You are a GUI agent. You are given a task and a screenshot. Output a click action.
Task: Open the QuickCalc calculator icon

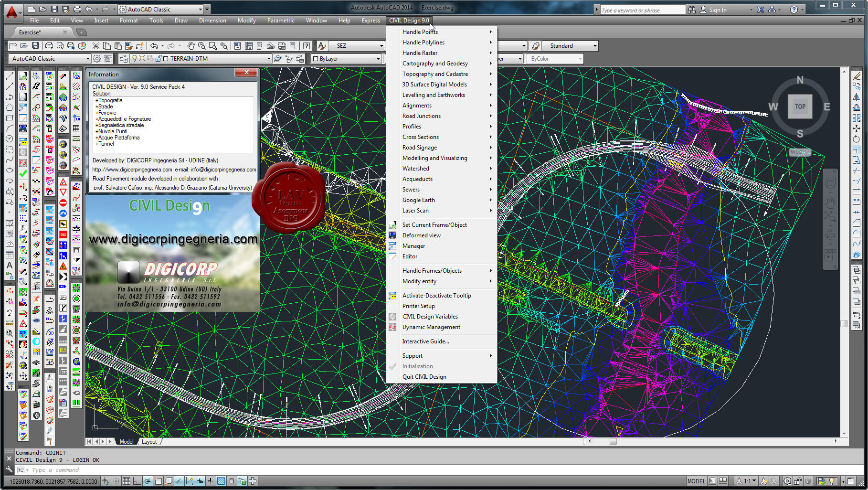click(x=293, y=46)
